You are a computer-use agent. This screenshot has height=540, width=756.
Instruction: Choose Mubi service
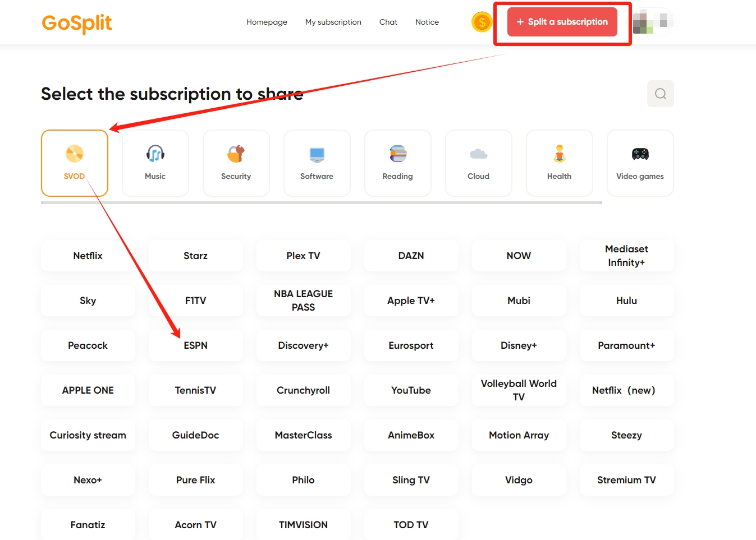pos(519,301)
